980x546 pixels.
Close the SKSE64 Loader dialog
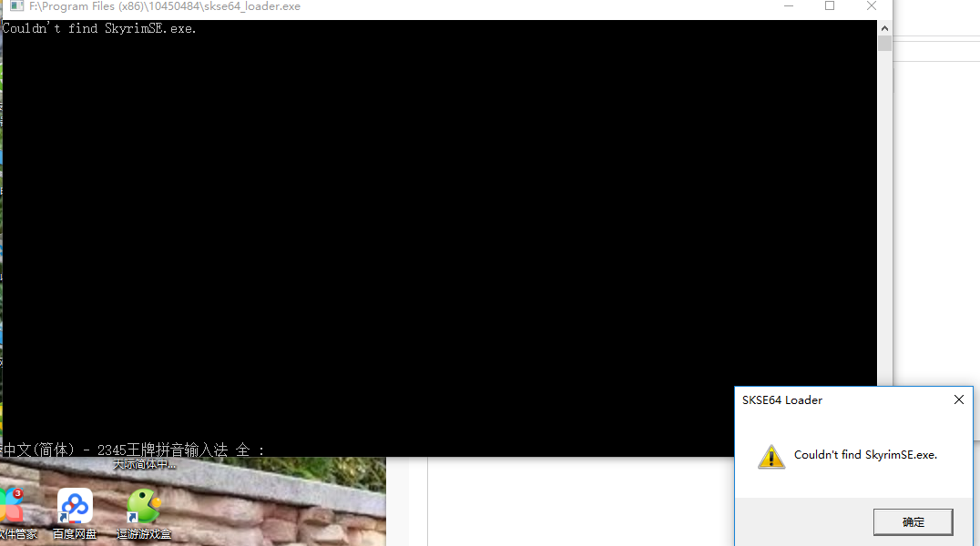coord(959,399)
